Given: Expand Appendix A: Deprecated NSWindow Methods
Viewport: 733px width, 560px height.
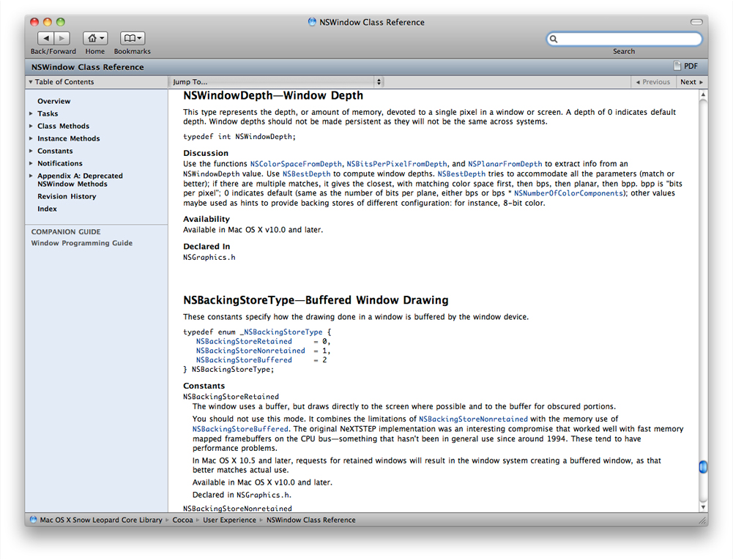Looking at the screenshot, I should (x=31, y=176).
